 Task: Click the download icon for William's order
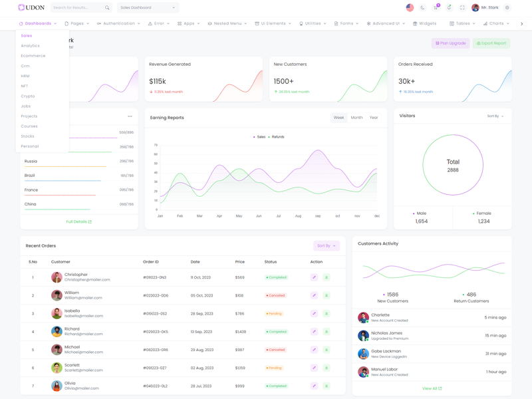pyautogui.click(x=327, y=295)
